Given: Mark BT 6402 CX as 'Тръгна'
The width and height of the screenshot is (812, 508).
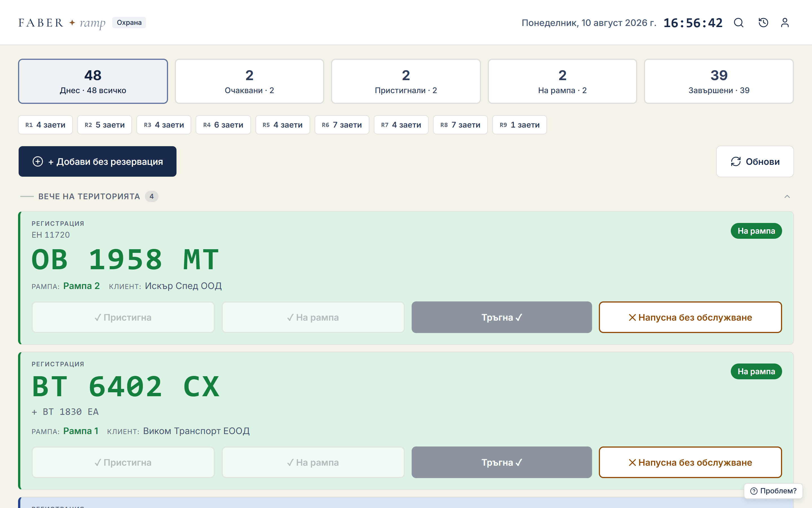Looking at the screenshot, I should (x=502, y=463).
